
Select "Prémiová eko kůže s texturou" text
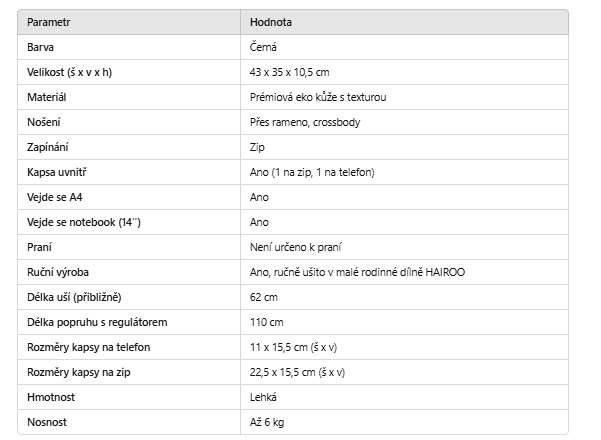coord(318,97)
